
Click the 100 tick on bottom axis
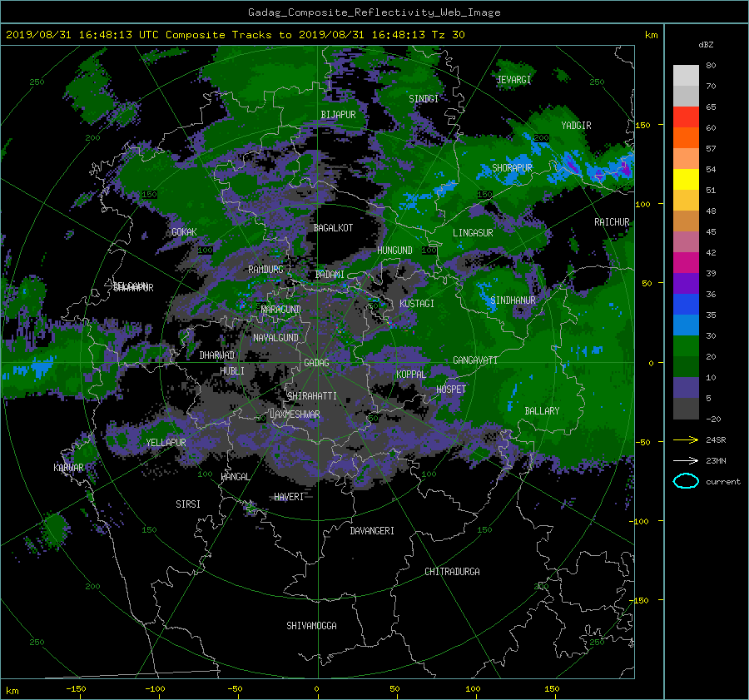click(473, 689)
